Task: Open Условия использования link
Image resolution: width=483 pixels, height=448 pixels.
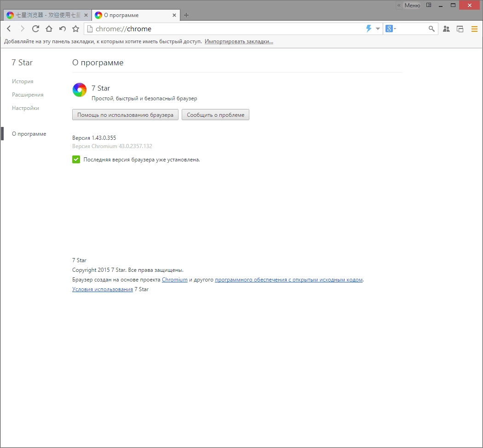Action: click(x=103, y=289)
